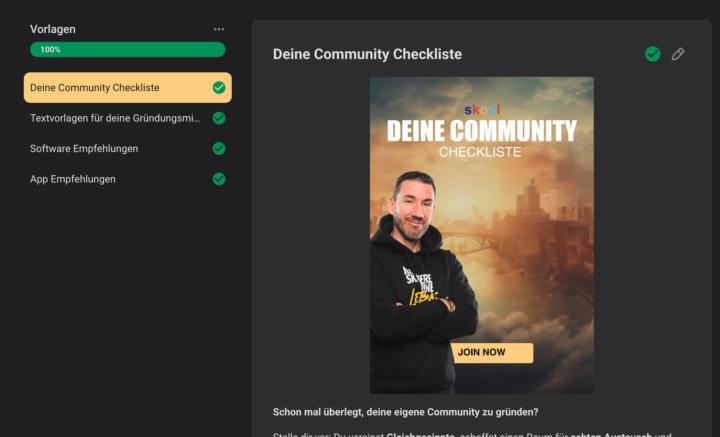
Task: Click the Deine Community Checkliste main heading
Action: tap(367, 54)
